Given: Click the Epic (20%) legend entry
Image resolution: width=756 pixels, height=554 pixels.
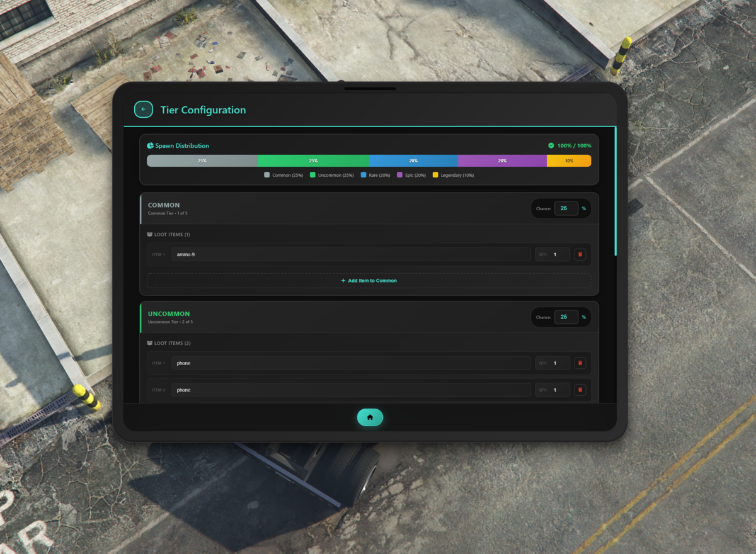Looking at the screenshot, I should (x=411, y=175).
